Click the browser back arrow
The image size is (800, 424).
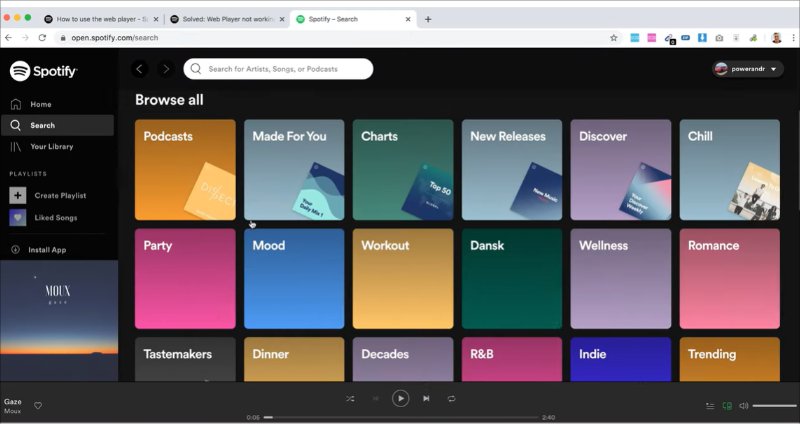click(x=8, y=38)
